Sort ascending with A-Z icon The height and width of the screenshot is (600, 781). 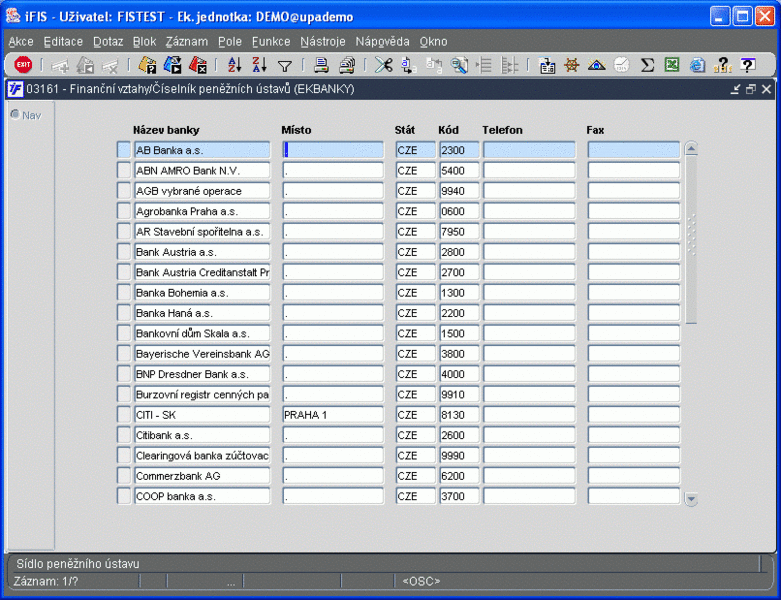pos(235,65)
